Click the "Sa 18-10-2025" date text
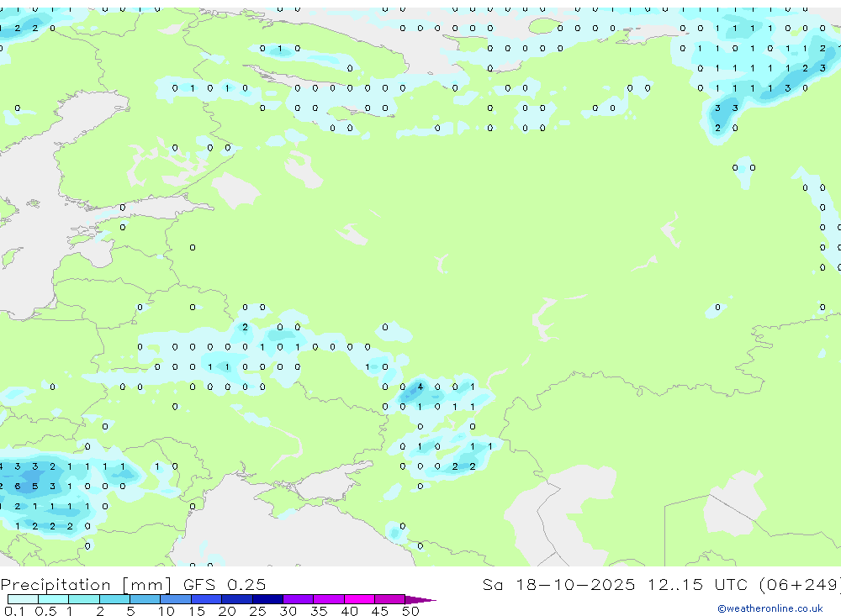The image size is (841, 616). click(x=558, y=584)
